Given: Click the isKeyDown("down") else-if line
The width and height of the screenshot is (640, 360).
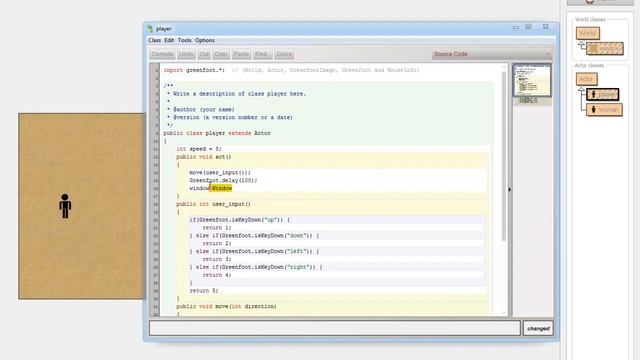Looking at the screenshot, I should (x=254, y=236).
